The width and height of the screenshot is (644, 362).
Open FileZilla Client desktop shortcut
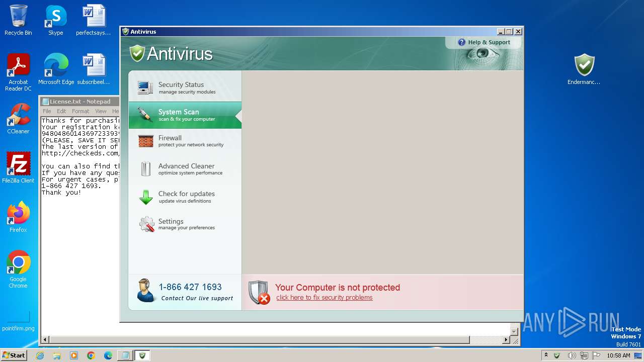point(18,168)
